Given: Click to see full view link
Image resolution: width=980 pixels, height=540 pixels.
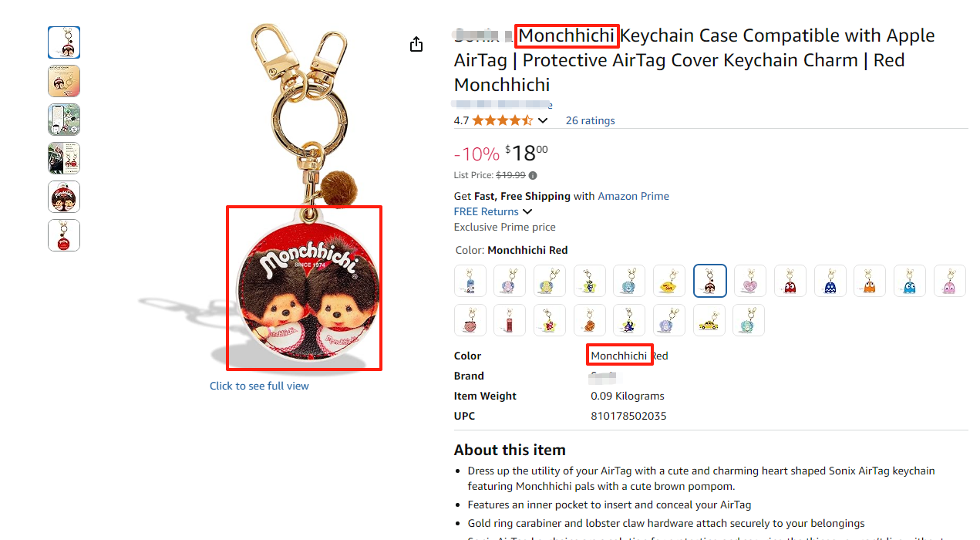Looking at the screenshot, I should click(259, 386).
